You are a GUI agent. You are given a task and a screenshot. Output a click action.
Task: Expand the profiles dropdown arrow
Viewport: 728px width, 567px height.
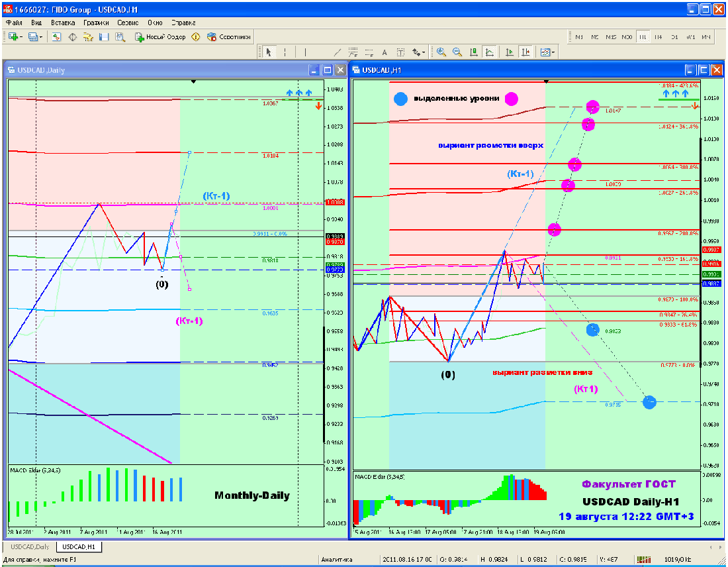coord(41,37)
